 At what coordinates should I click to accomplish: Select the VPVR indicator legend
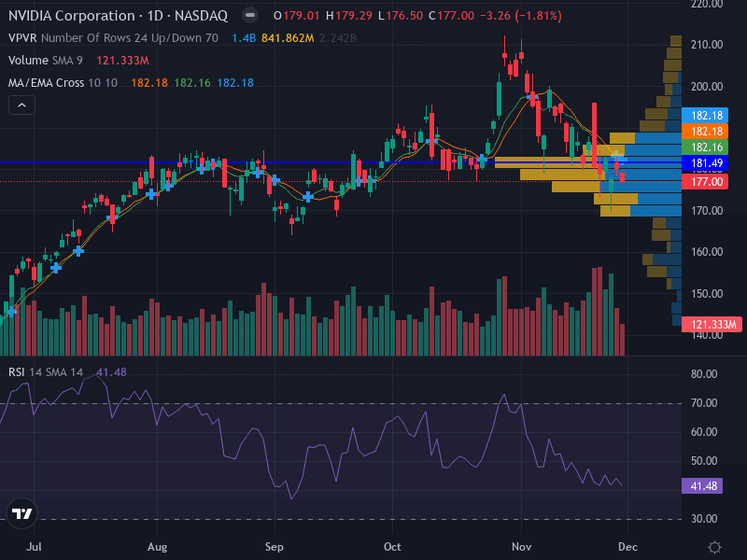[113, 37]
